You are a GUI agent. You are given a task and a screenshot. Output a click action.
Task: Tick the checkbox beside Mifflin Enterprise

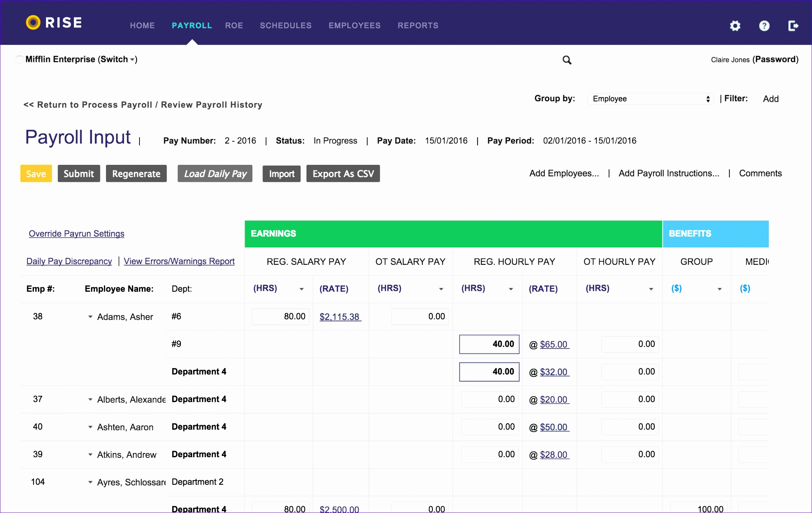pos(19,59)
